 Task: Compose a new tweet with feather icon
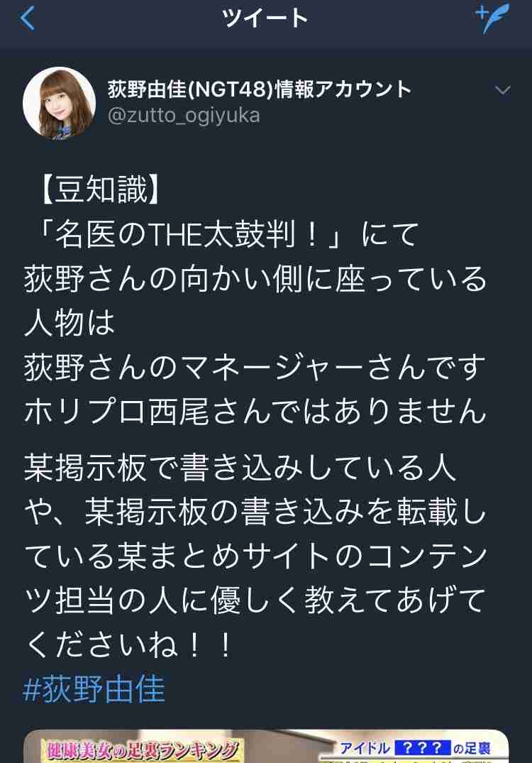[492, 18]
